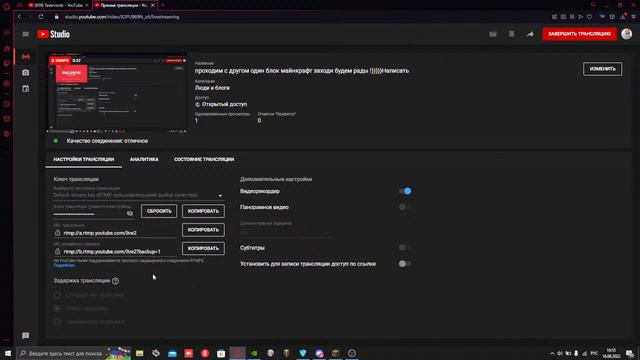The height and width of the screenshot is (360, 640).
Task: Switch to the Состояние трансляции tab
Action: coord(204,159)
